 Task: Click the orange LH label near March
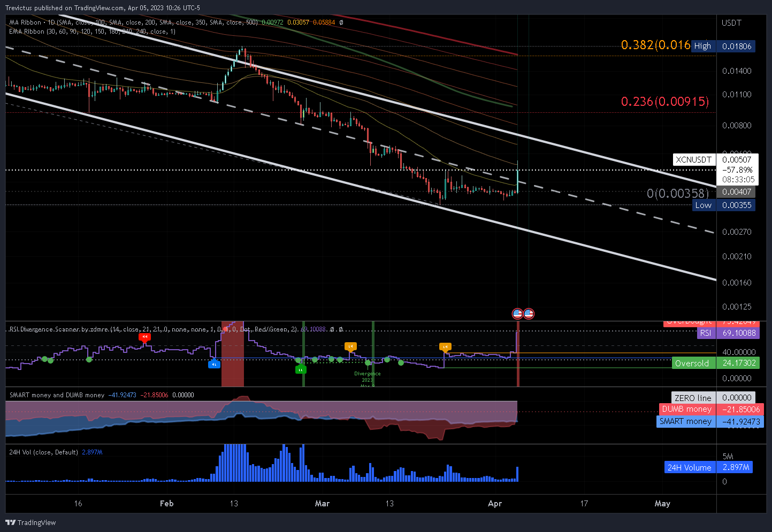[350, 346]
